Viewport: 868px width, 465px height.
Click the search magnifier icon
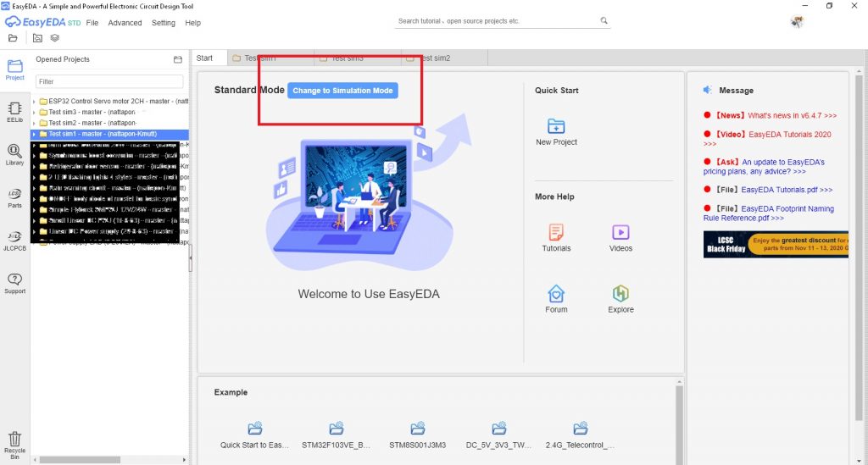pyautogui.click(x=604, y=20)
